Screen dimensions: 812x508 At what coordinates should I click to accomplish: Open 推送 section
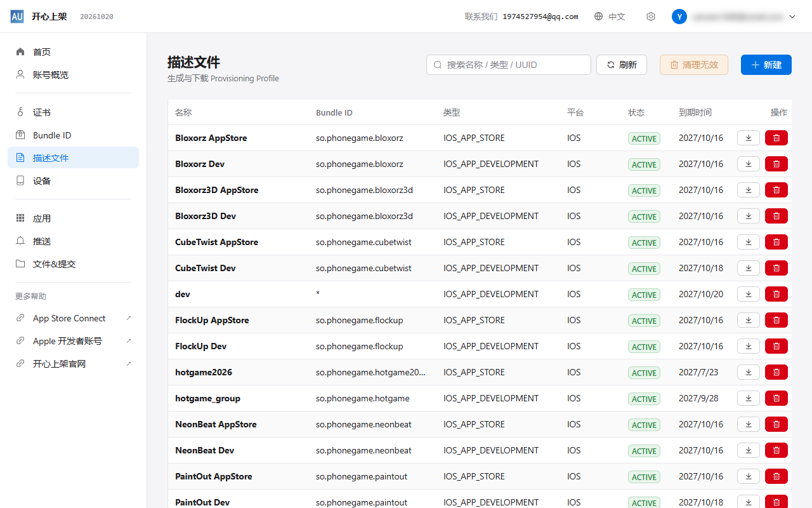tap(73, 241)
